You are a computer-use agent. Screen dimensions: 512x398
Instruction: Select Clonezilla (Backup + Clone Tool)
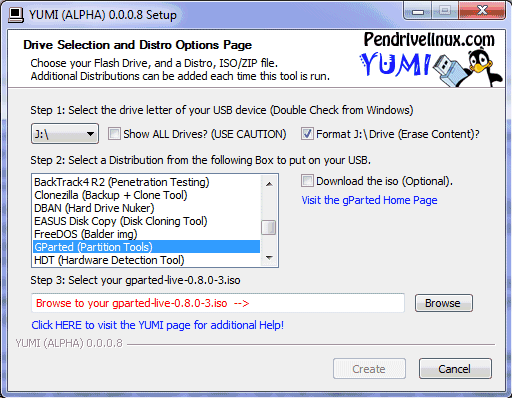click(x=146, y=195)
